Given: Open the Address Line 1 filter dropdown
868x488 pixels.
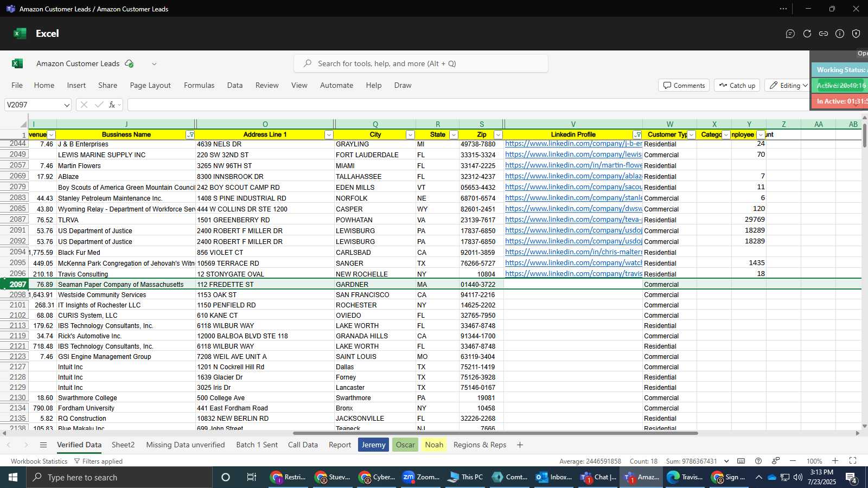Looking at the screenshot, I should (x=329, y=134).
